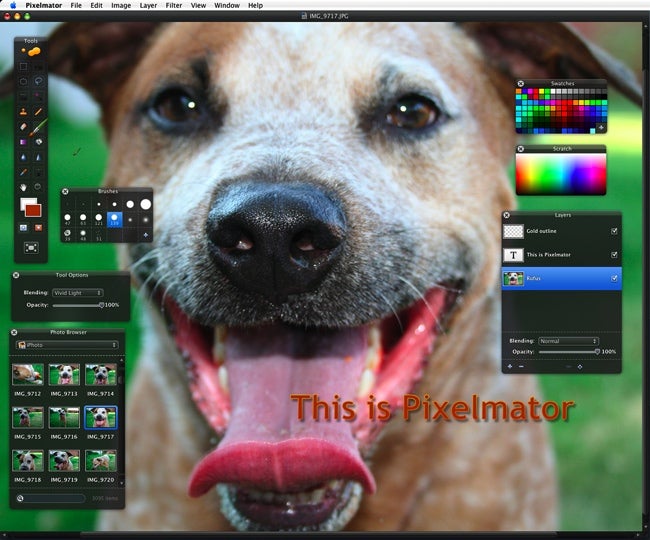Screen dimensions: 650x540
Task: Add new layer with plus icon
Action: [510, 366]
